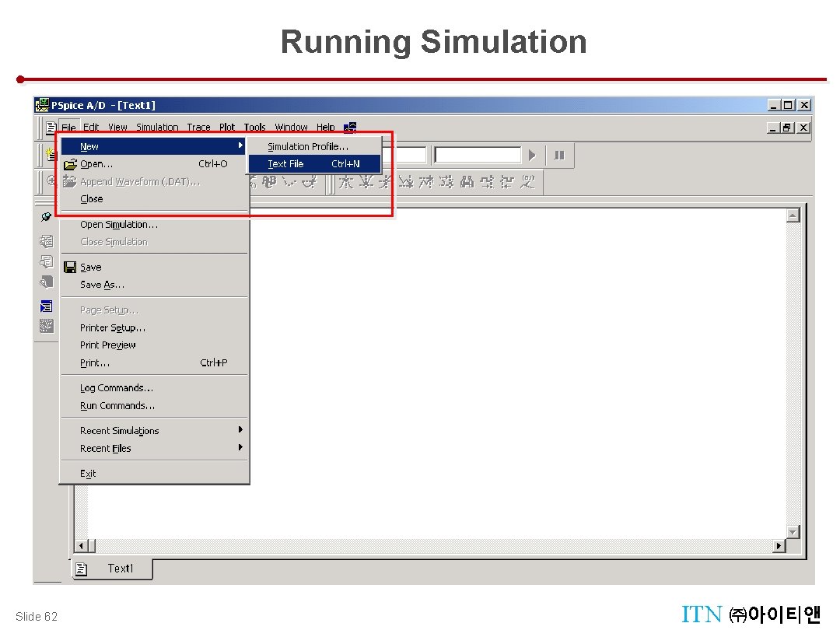Select Text File in New submenu
The height and width of the screenshot is (630, 840).
point(314,164)
